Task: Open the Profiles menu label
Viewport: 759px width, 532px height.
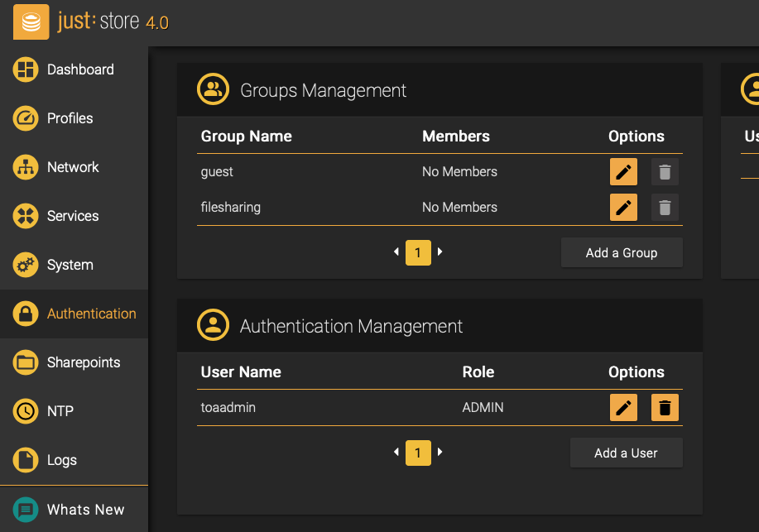Action: 70,118
